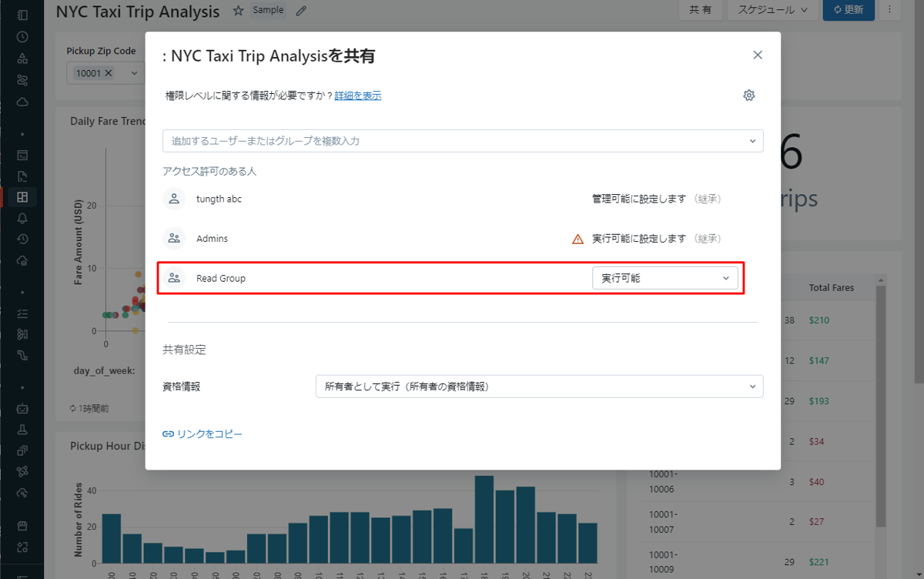Open the kebab more-options menu at top right
The height and width of the screenshot is (579, 924).
pyautogui.click(x=890, y=10)
